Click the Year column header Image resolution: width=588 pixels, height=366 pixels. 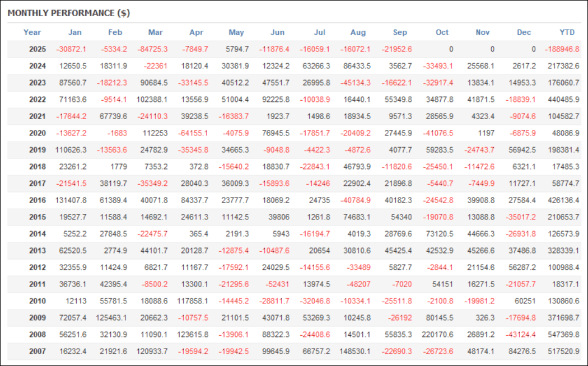click(32, 32)
